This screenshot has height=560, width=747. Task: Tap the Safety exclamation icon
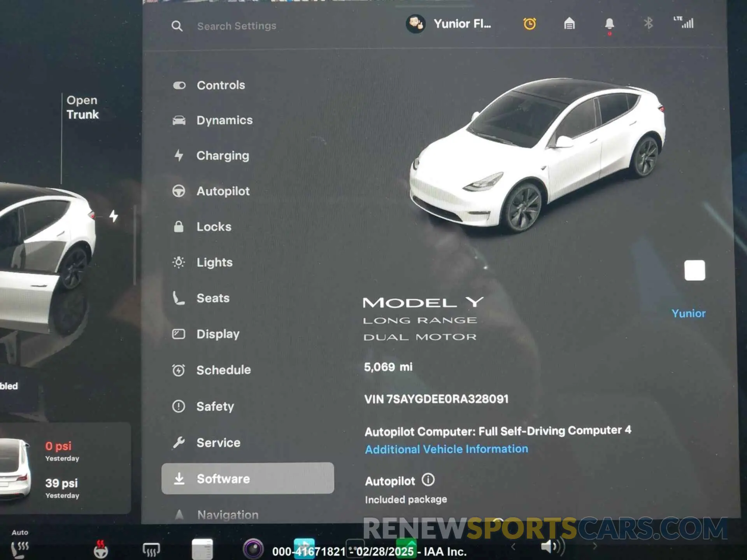179,406
